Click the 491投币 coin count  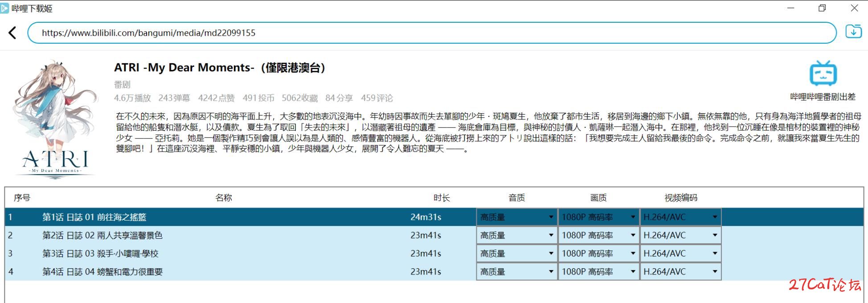point(258,98)
